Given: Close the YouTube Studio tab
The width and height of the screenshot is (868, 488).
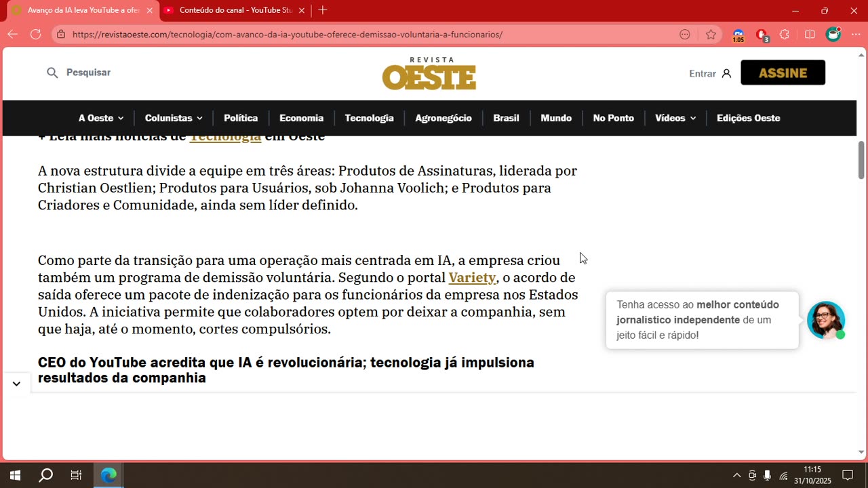Looking at the screenshot, I should coord(302,11).
